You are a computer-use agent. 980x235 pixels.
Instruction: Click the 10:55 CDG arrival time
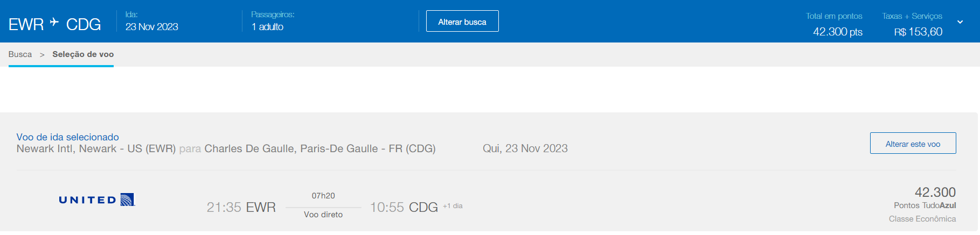click(404, 207)
